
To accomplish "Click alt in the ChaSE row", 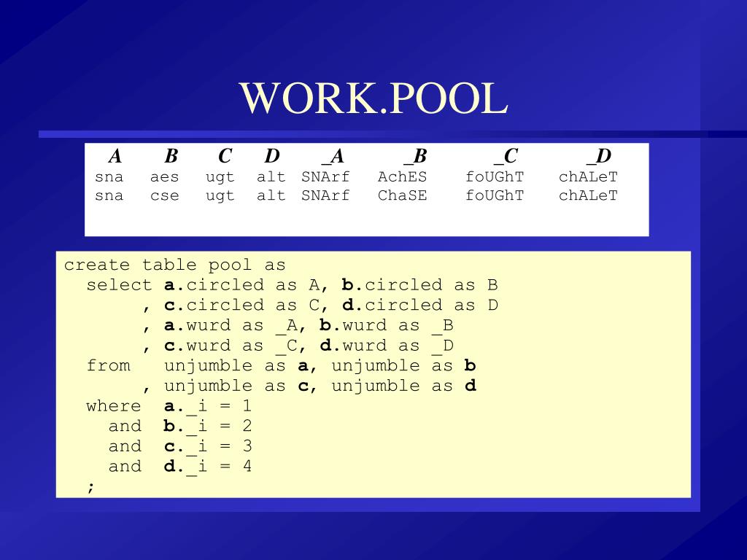I will 271,195.
